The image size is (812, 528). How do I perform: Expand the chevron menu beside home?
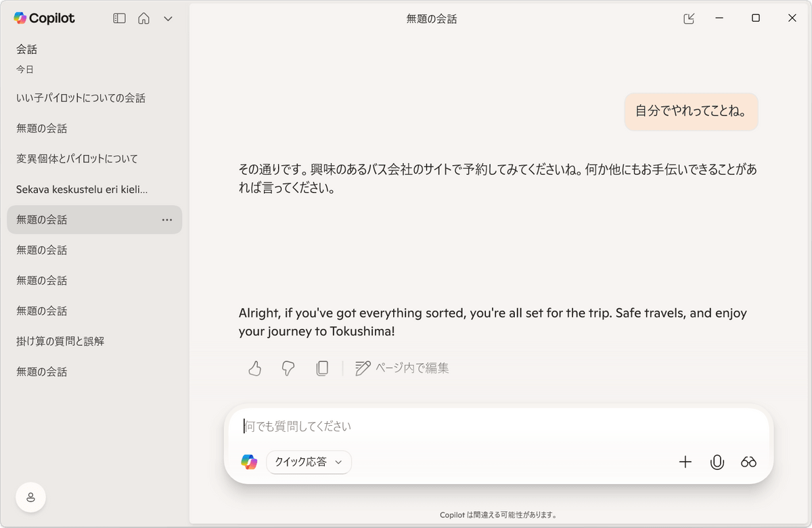[x=168, y=19]
